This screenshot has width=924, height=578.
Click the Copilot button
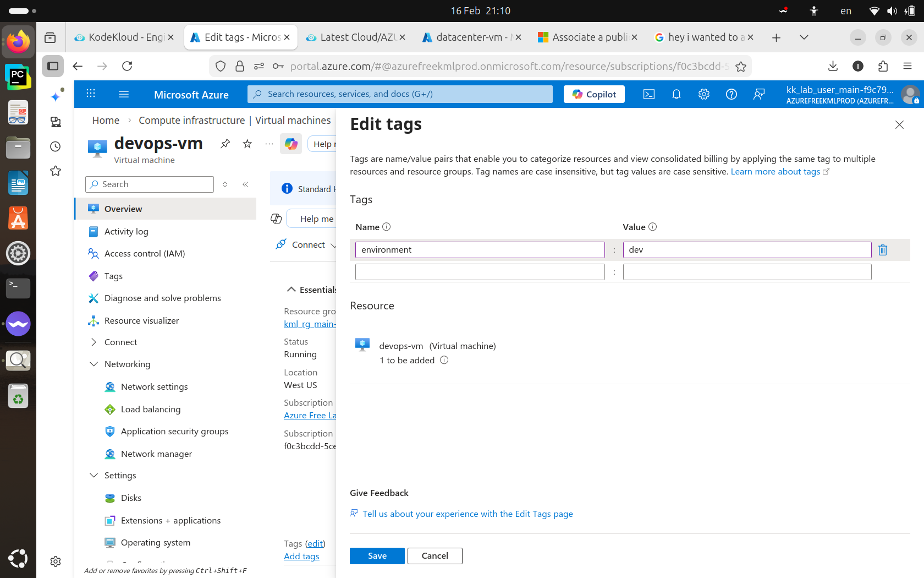pyautogui.click(x=594, y=94)
